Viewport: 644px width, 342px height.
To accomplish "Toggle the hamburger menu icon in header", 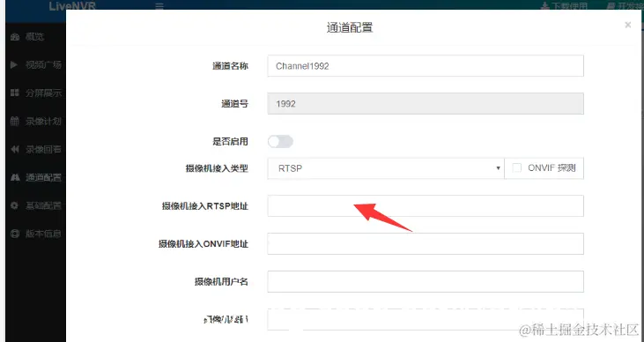I will [159, 6].
